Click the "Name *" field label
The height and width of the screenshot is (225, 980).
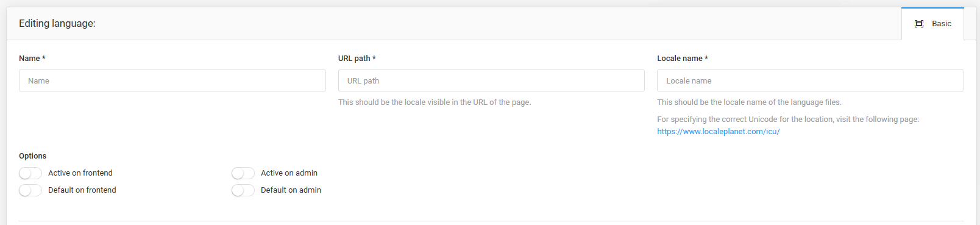point(32,59)
